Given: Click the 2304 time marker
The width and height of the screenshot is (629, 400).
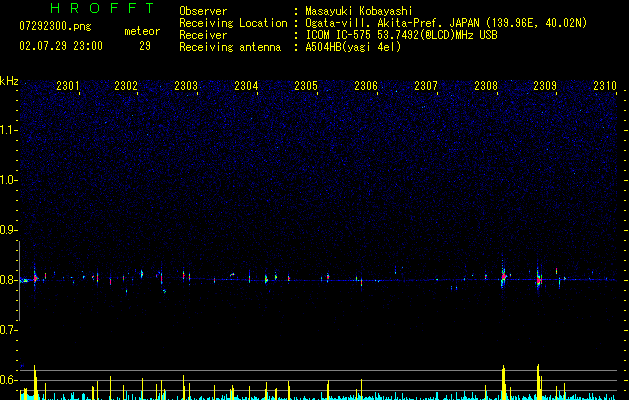Looking at the screenshot, I should click(x=246, y=85).
